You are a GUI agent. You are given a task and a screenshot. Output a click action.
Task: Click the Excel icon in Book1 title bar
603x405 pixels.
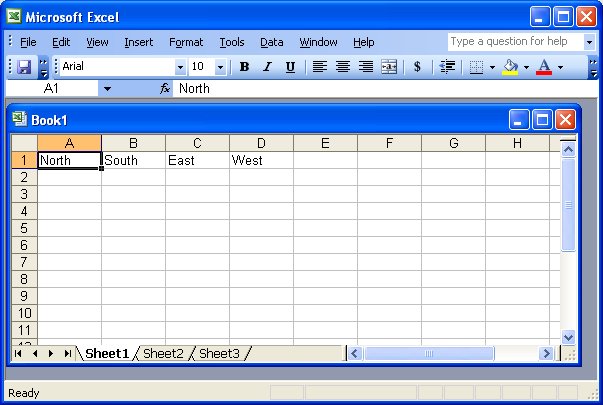(x=19, y=119)
